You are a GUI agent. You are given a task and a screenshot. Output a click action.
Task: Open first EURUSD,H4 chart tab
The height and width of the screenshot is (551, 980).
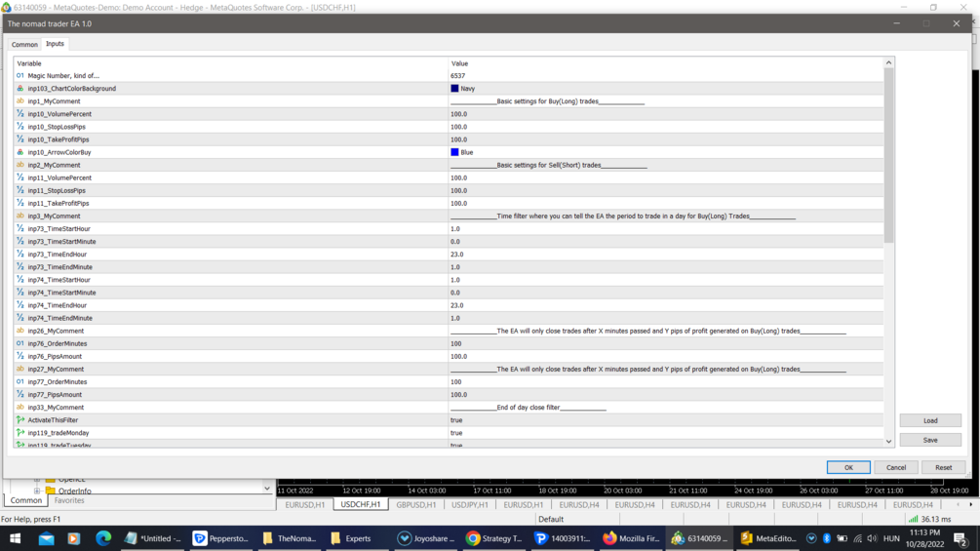[x=579, y=504]
